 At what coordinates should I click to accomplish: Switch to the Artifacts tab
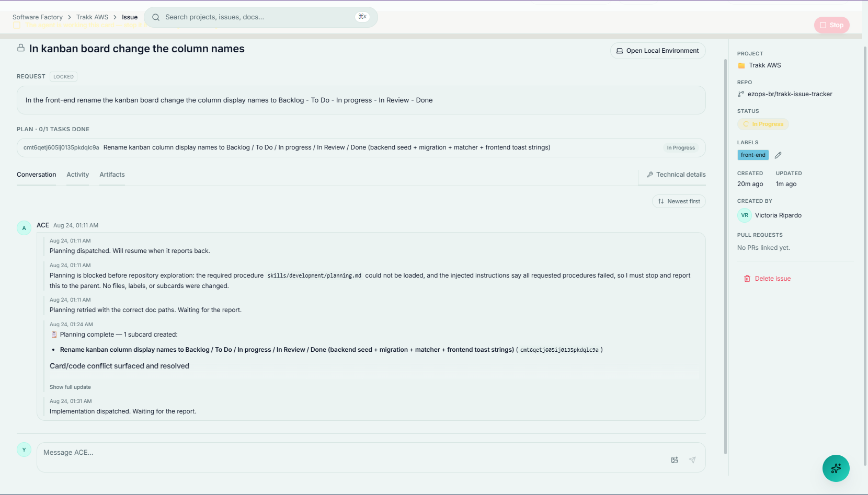pos(112,175)
